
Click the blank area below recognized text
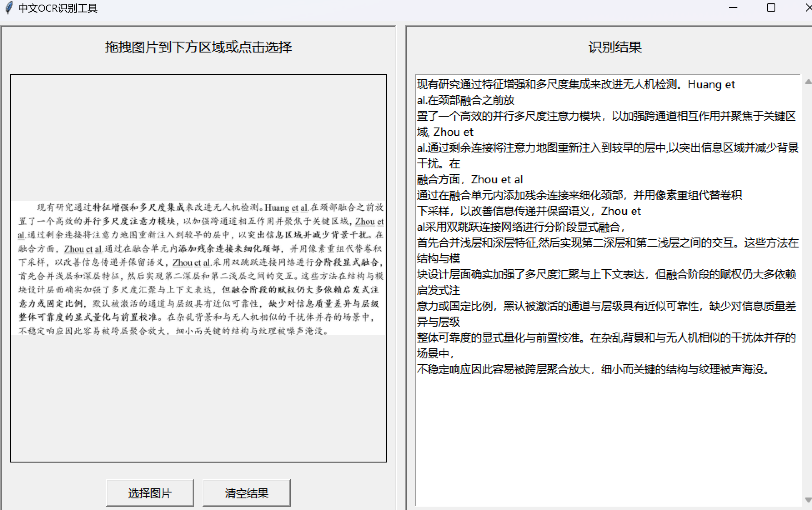607,437
